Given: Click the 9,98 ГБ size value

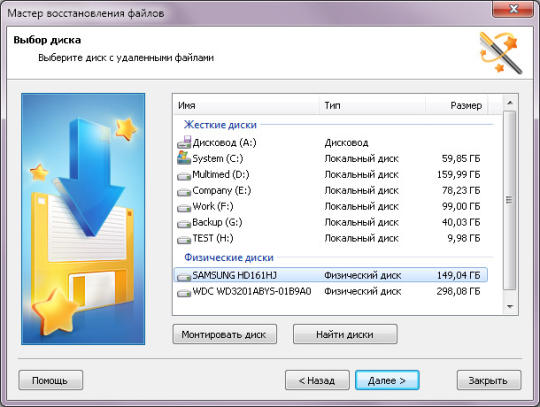Looking at the screenshot, I should [x=464, y=238].
